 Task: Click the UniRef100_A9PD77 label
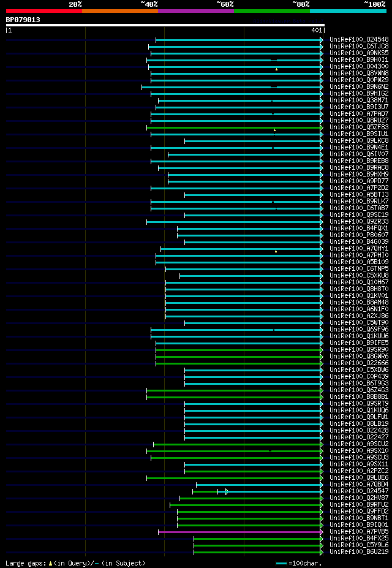(x=359, y=181)
